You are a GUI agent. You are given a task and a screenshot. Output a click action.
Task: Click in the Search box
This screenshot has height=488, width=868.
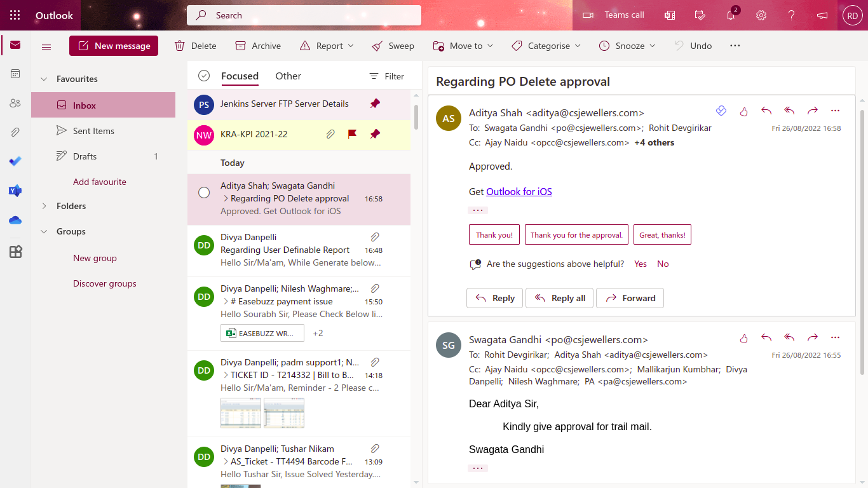(x=304, y=15)
